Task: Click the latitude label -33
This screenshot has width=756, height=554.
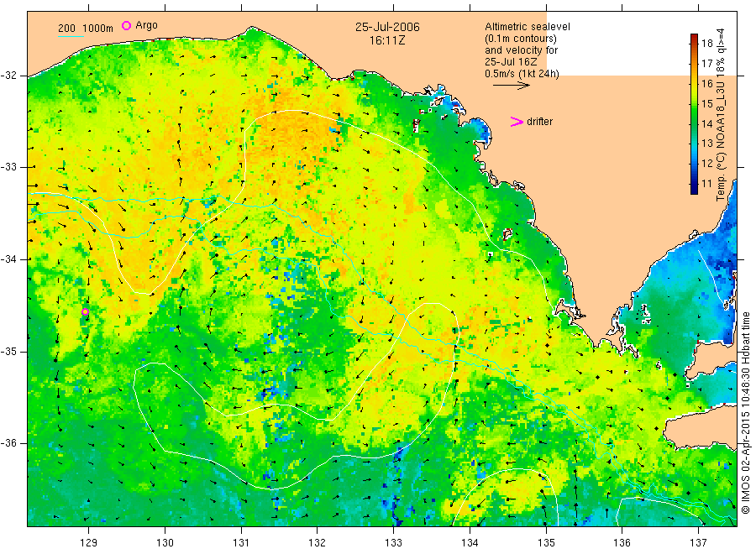Action: click(8, 167)
